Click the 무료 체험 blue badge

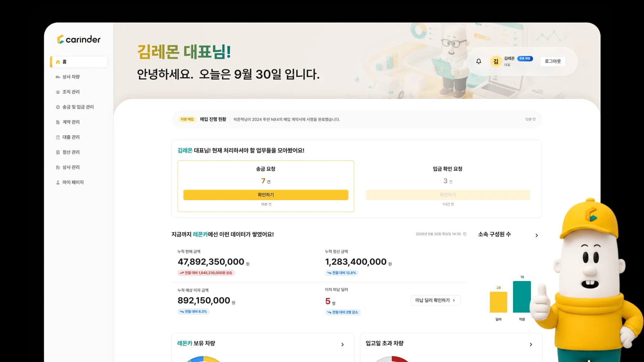point(525,59)
